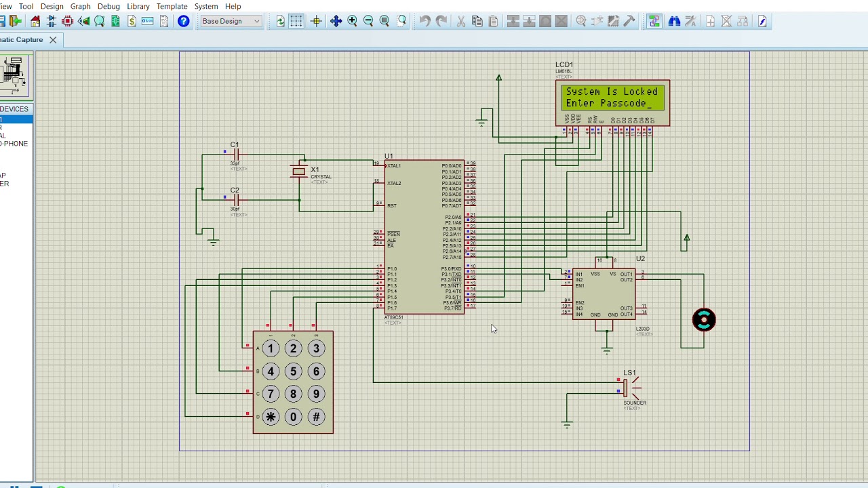
Task: Open Design Explorer green icon
Action: 115,21
